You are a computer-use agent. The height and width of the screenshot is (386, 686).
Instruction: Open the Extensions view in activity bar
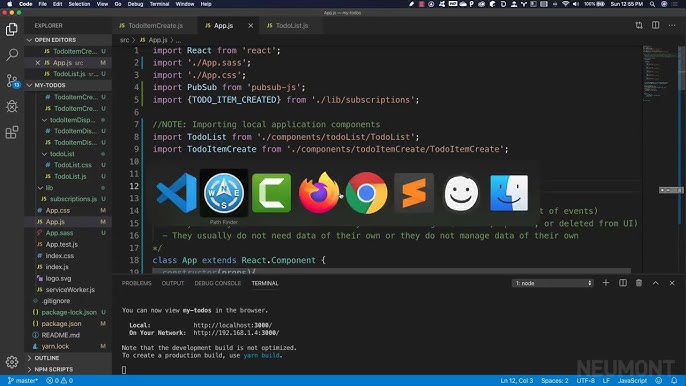click(12, 132)
